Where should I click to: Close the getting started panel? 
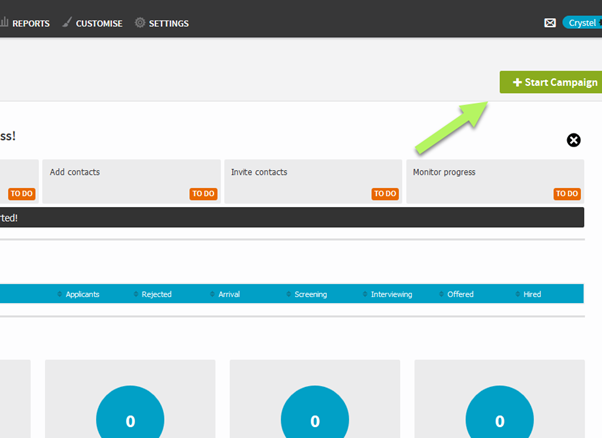coord(574,140)
